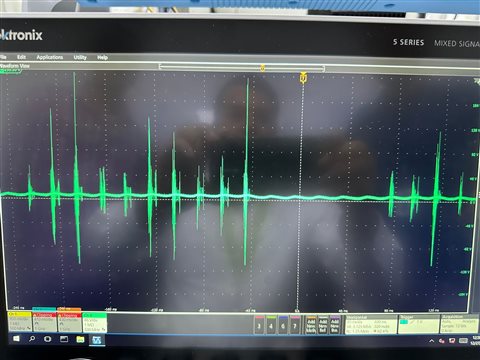This screenshot has height=360, width=480.
Task: Turn on channel 4
Action: 271,325
